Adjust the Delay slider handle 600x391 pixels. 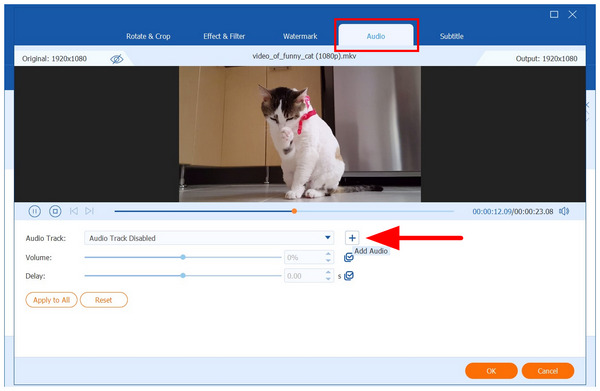pos(183,276)
